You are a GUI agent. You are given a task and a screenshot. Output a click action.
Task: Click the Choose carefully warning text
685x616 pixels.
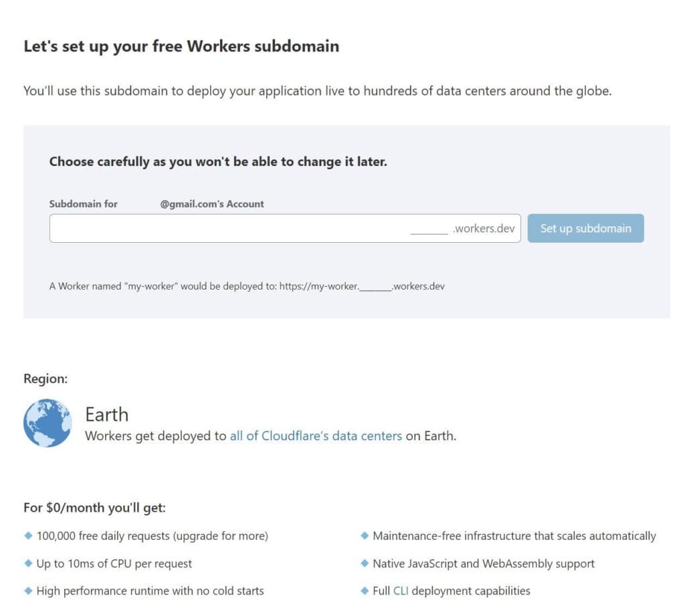(218, 162)
